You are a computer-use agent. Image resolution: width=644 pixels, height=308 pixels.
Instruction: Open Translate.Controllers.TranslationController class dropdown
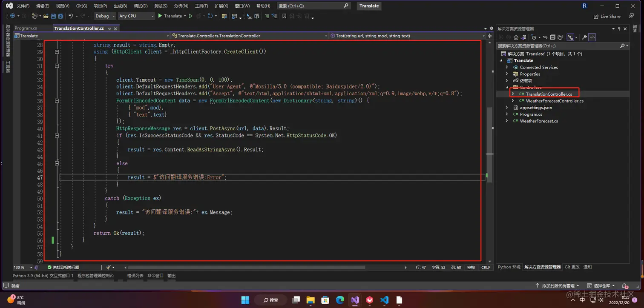coord(251,36)
